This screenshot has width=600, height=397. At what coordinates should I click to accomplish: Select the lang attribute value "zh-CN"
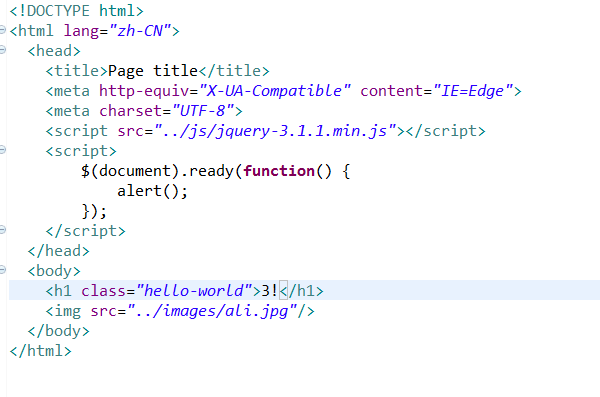tap(140, 31)
